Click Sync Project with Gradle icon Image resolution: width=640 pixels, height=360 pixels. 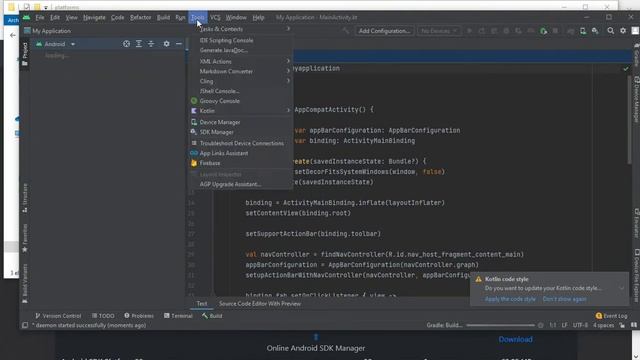tap(570, 31)
